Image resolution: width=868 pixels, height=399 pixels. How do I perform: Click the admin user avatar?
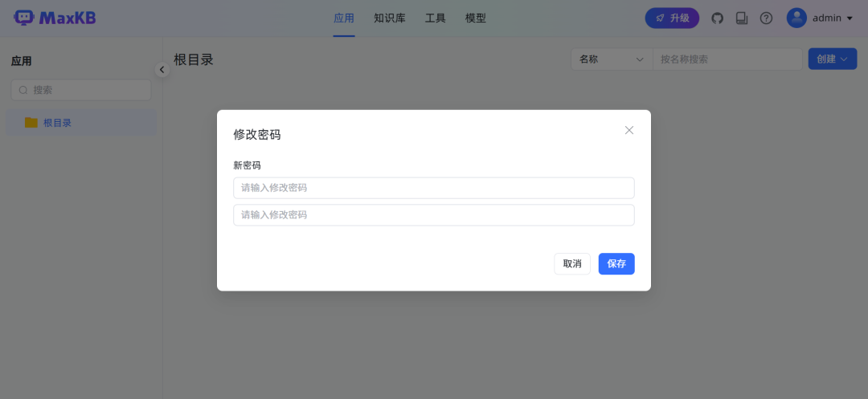796,18
